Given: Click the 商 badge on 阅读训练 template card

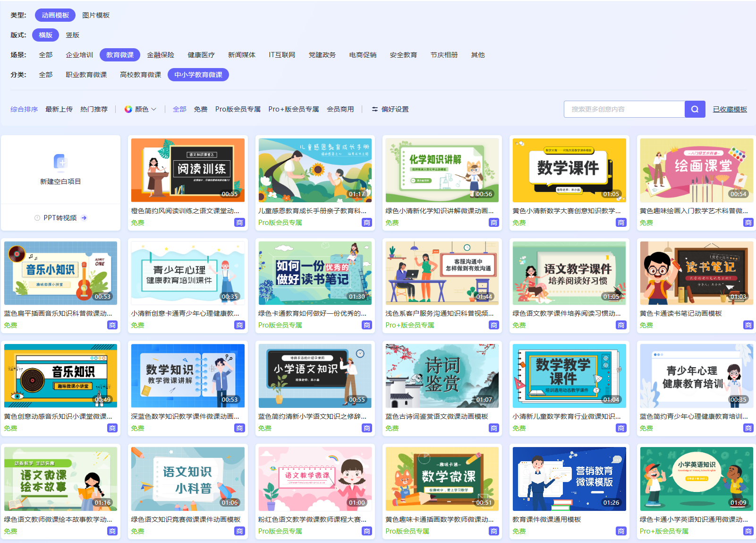Looking at the screenshot, I should click(239, 223).
